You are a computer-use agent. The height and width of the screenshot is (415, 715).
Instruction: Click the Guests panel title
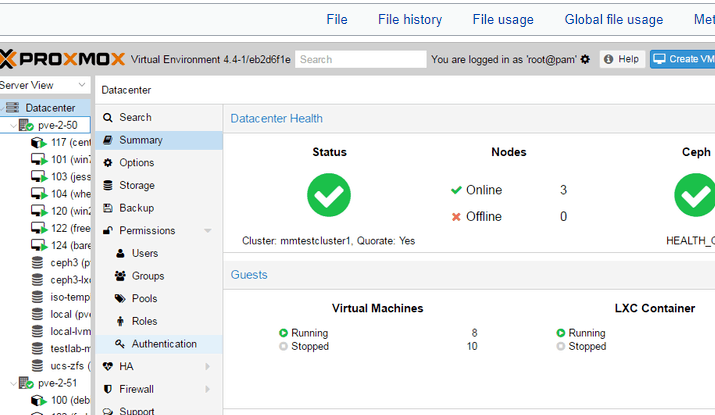(249, 275)
